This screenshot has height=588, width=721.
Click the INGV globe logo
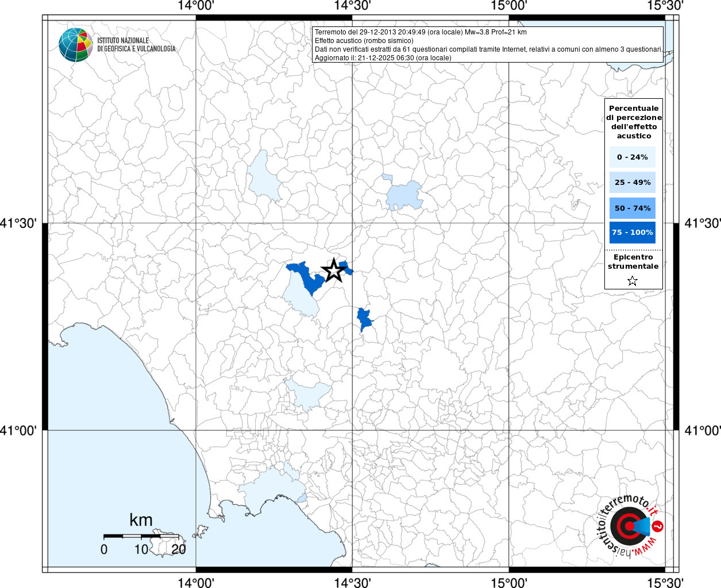click(75, 45)
